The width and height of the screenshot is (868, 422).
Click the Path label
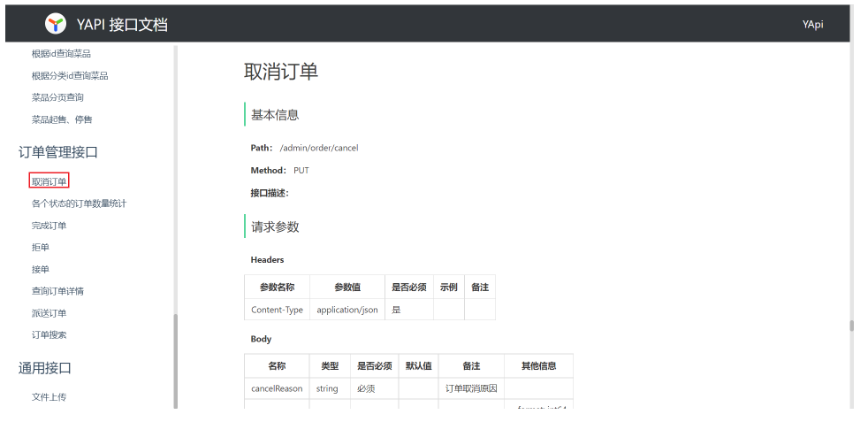pyautogui.click(x=262, y=148)
